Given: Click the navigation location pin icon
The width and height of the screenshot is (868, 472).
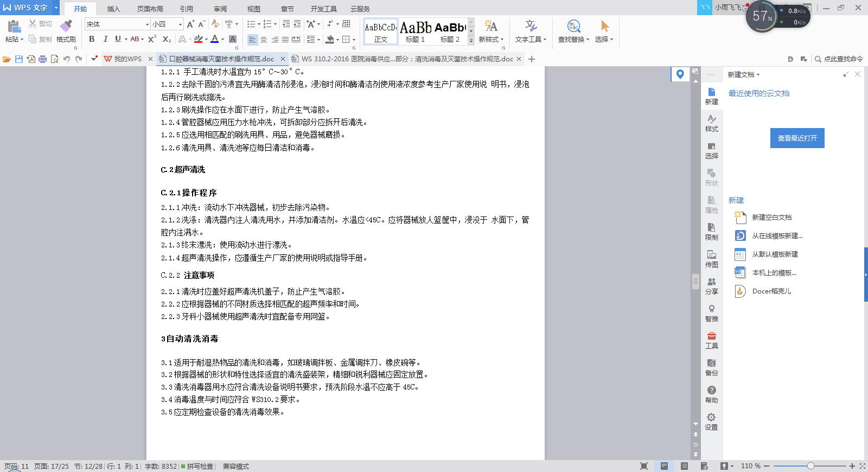Looking at the screenshot, I should [x=680, y=74].
